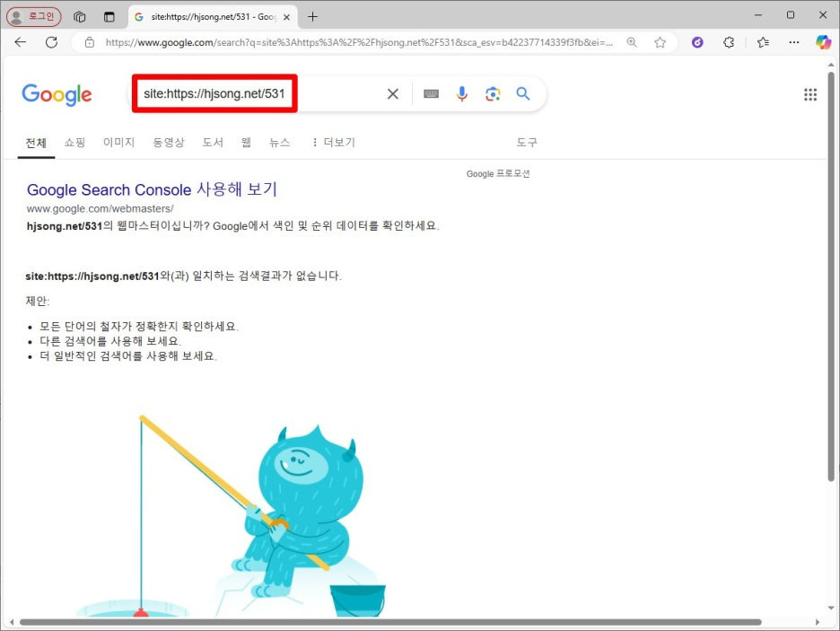Close the site:https://hjsong.net/531 tab

[x=286, y=17]
